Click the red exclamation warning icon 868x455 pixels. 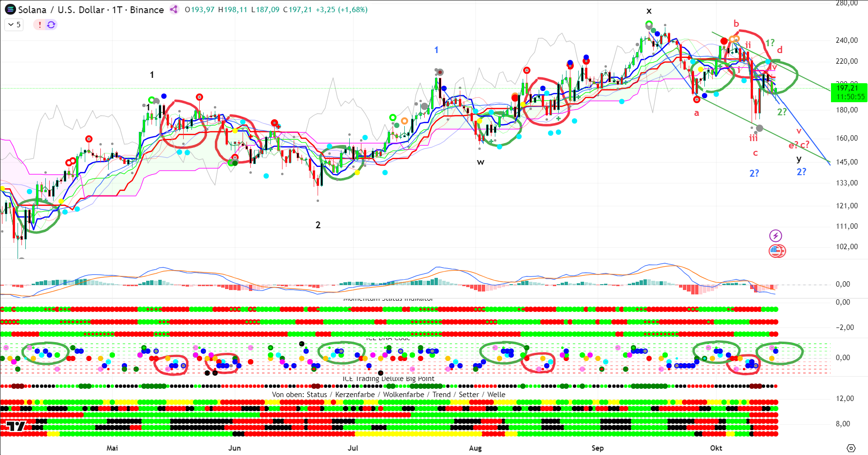click(39, 25)
